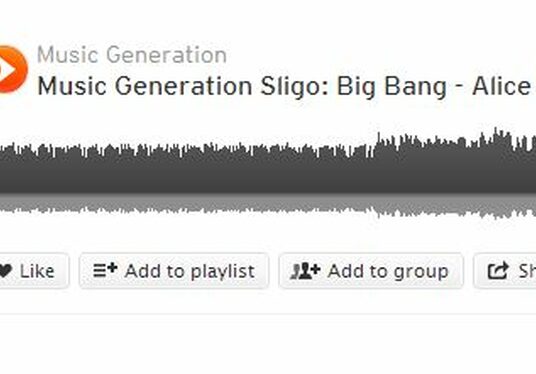Image resolution: width=536 pixels, height=374 pixels.
Task: Click the words Big Bang in the title
Action: pyautogui.click(x=392, y=87)
